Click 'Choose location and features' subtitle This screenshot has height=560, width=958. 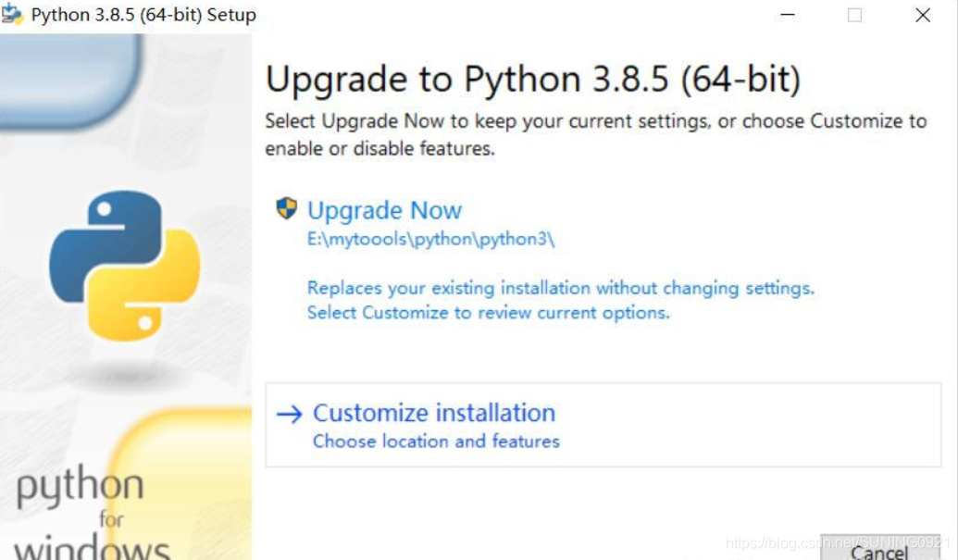coord(436,442)
